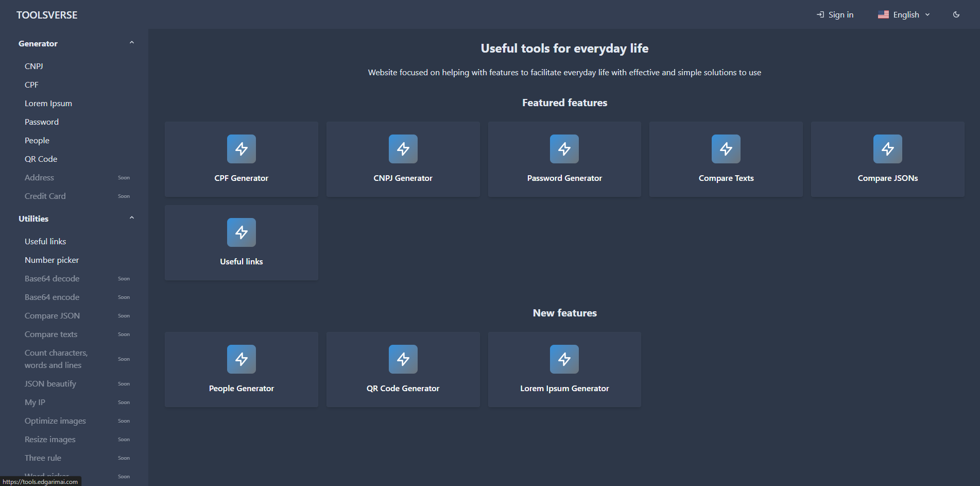This screenshot has width=980, height=486.
Task: Click the Sign in link
Action: tap(840, 14)
